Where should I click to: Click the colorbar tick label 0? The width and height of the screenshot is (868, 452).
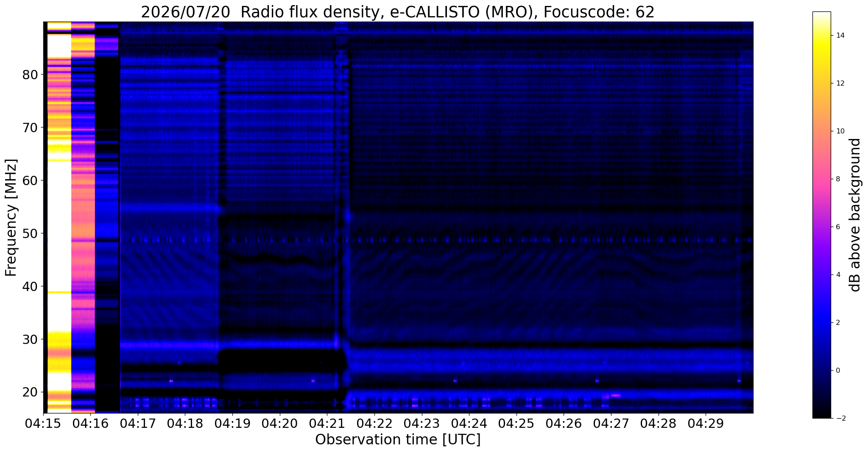[x=837, y=371]
